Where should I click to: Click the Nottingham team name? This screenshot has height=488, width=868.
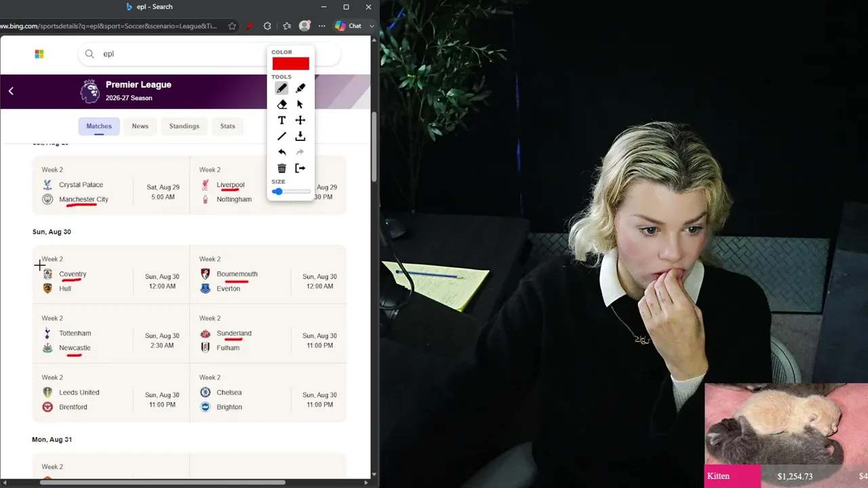[x=234, y=199]
